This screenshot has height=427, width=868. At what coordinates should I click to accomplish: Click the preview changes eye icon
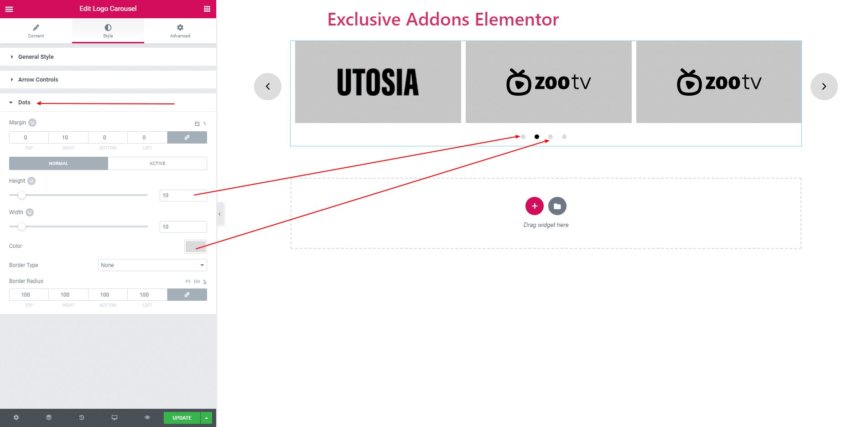(147, 417)
